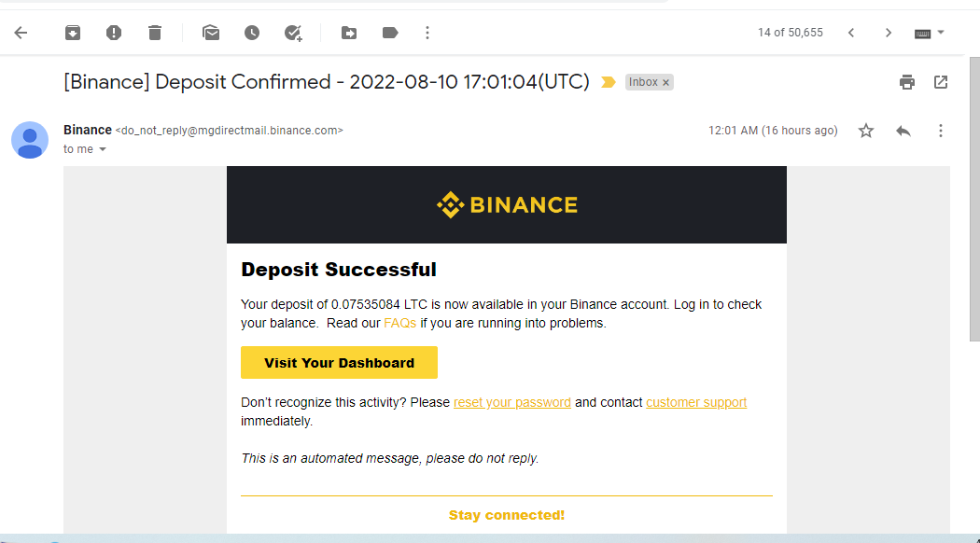The height and width of the screenshot is (543, 980).
Task: Open more message options beside reply
Action: coord(941,131)
